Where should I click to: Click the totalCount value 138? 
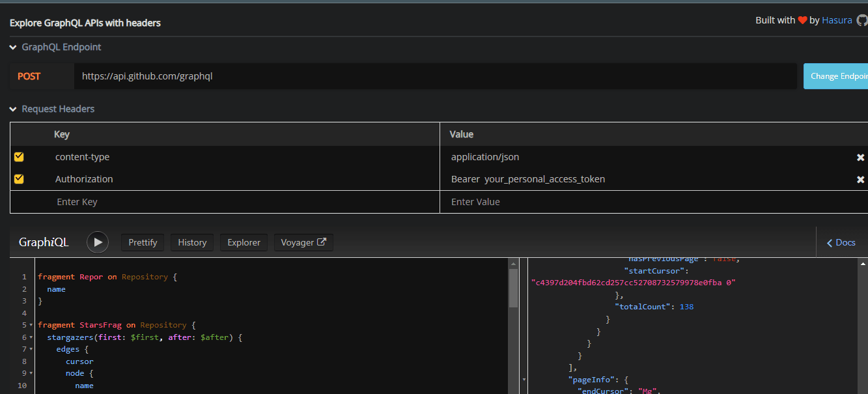coord(686,307)
